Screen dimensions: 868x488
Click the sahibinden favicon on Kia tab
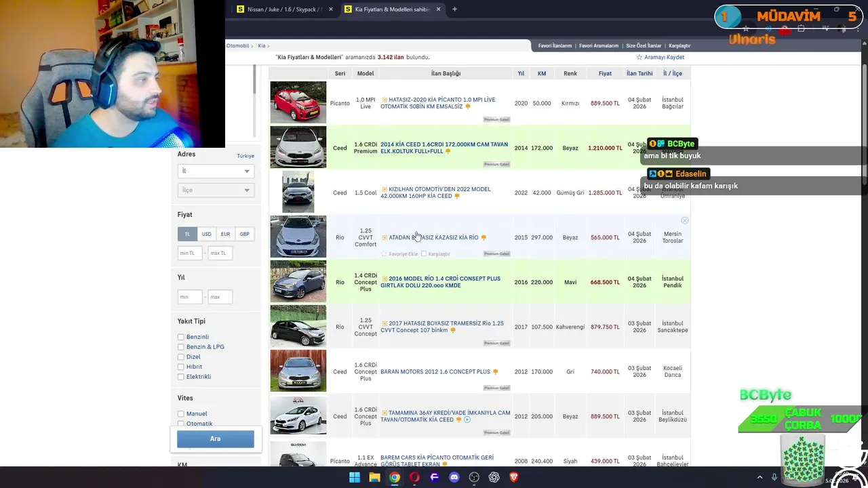348,9
